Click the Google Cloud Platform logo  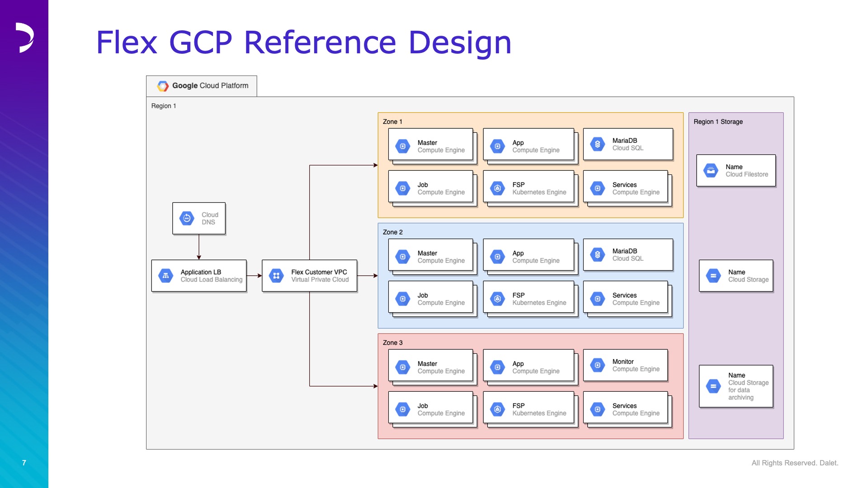click(163, 86)
